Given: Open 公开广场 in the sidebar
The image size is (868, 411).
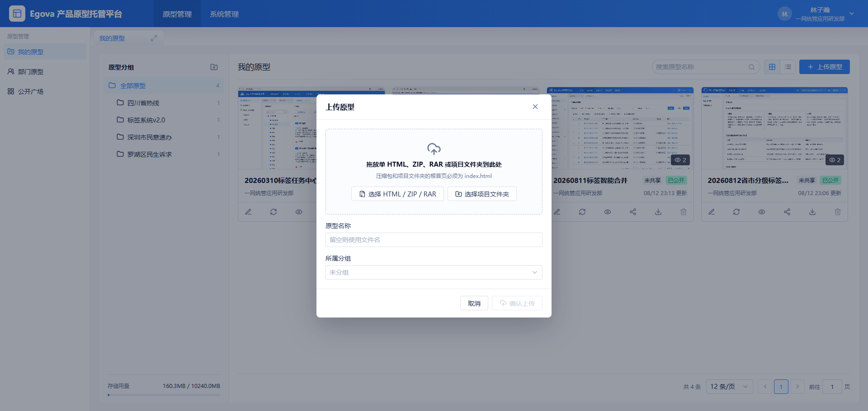Looking at the screenshot, I should (45, 91).
